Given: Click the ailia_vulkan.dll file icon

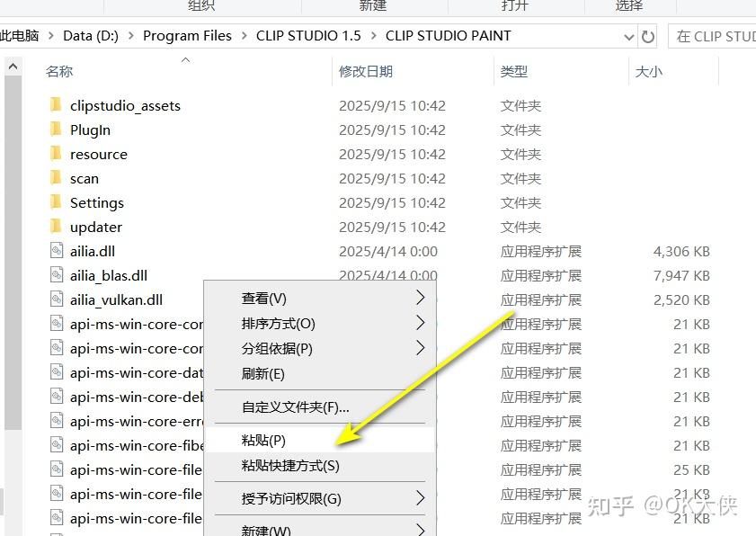Looking at the screenshot, I should pyautogui.click(x=57, y=299).
